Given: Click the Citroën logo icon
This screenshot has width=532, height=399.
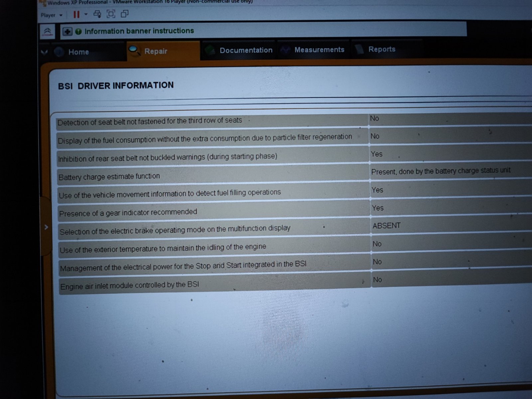Looking at the screenshot, I should pyautogui.click(x=47, y=32).
